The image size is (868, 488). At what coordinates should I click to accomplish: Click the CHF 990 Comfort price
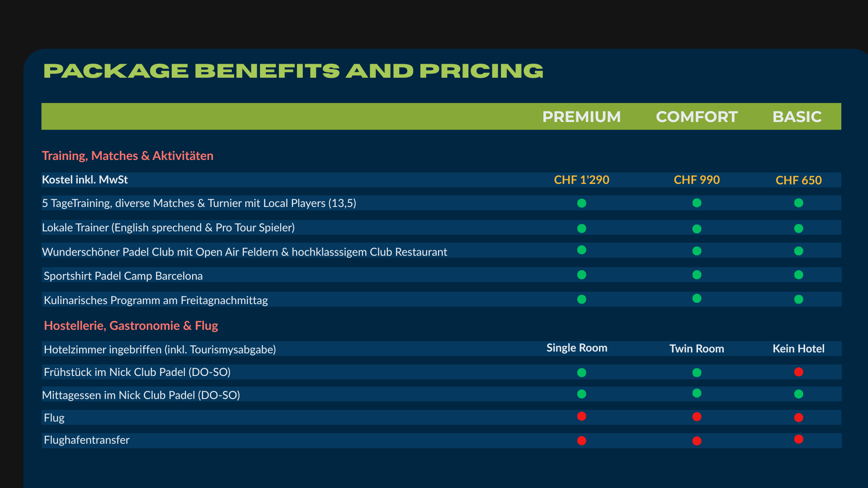click(x=697, y=180)
